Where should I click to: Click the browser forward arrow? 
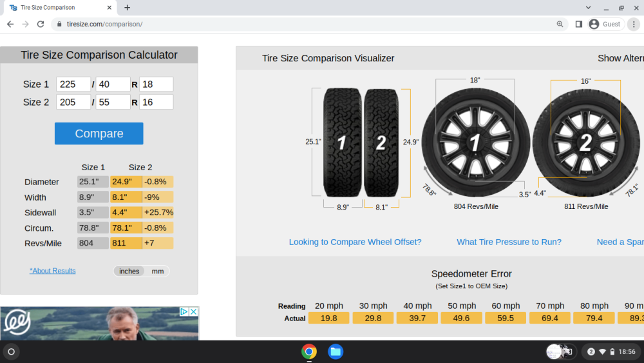(x=26, y=25)
